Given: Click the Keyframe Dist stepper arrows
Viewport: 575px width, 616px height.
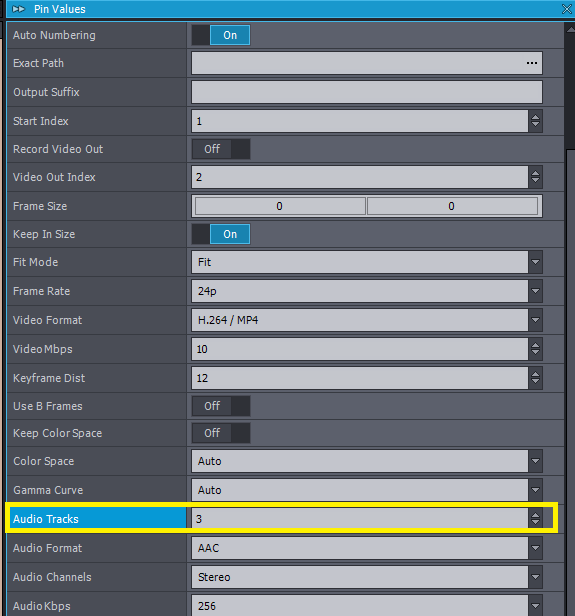Looking at the screenshot, I should point(535,378).
